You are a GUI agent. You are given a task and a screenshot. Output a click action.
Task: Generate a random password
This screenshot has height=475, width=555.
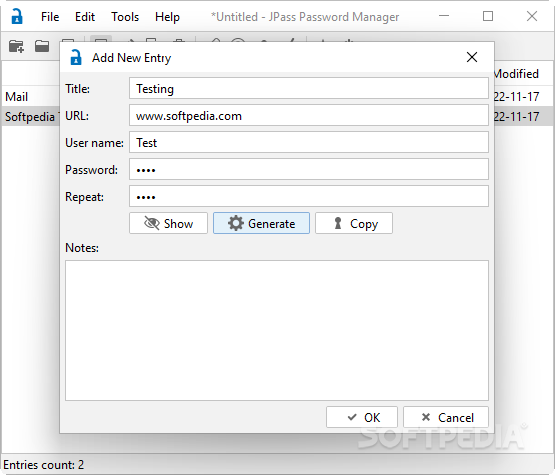click(261, 223)
